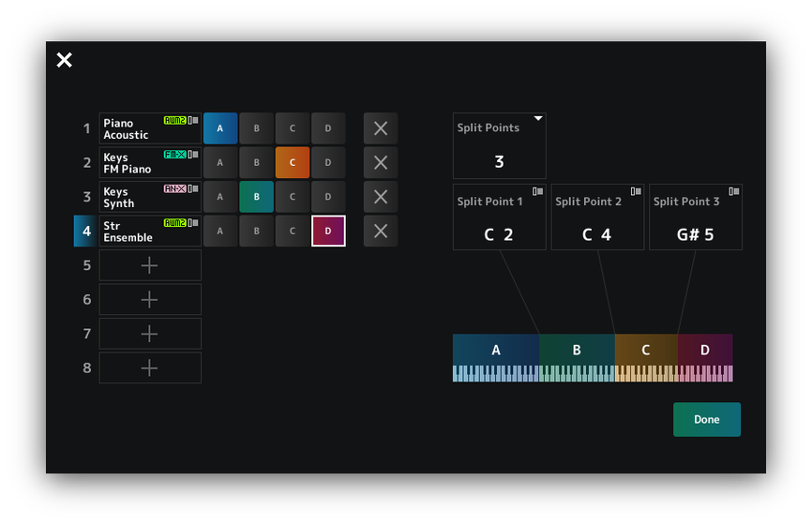Assign Piano Acoustic to zone B
This screenshot has width=812, height=524.
tap(256, 128)
